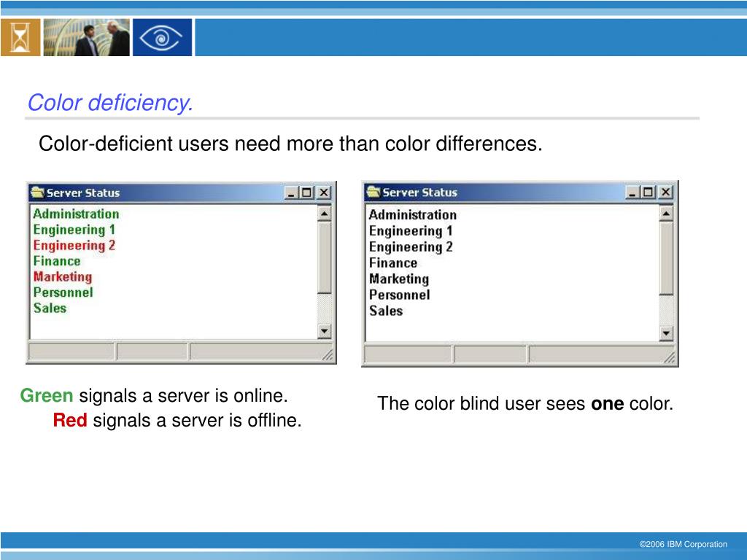This screenshot has height=560, width=747.
Task: Select black Engineering 2 in right window
Action: [411, 247]
